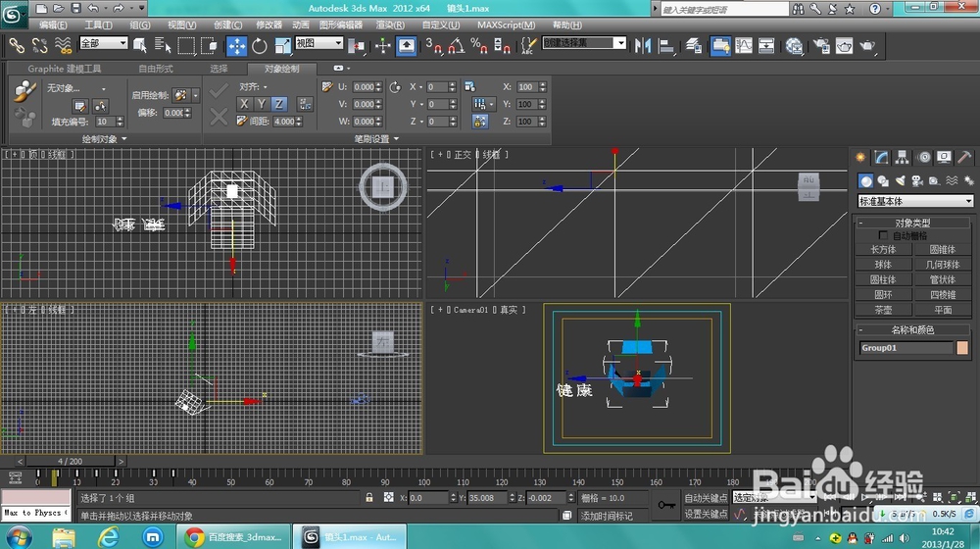Collapse the 对象类型 rollout
The width and height of the screenshot is (980, 549).
(913, 224)
